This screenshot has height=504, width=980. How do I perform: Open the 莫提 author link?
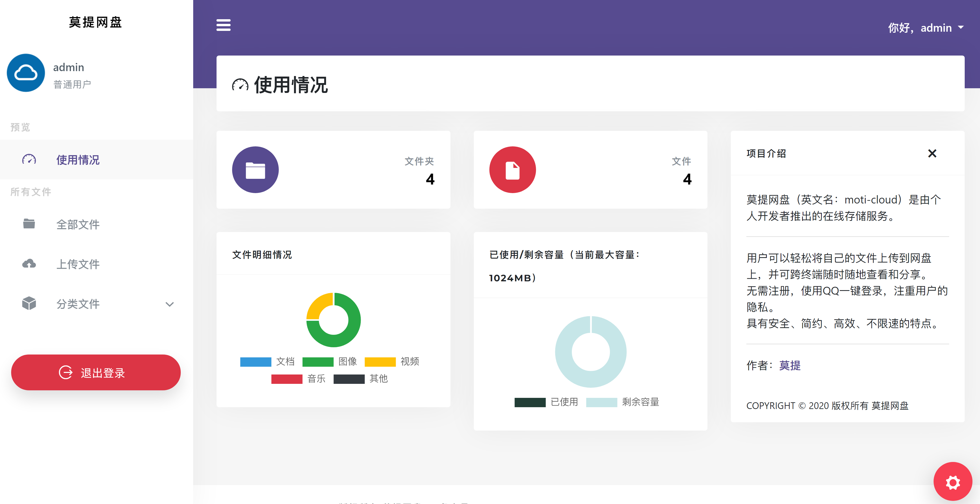pyautogui.click(x=789, y=365)
